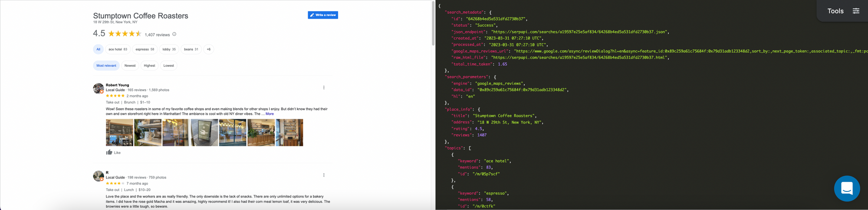
Task: Click the place_info key in JSON
Action: (x=459, y=110)
